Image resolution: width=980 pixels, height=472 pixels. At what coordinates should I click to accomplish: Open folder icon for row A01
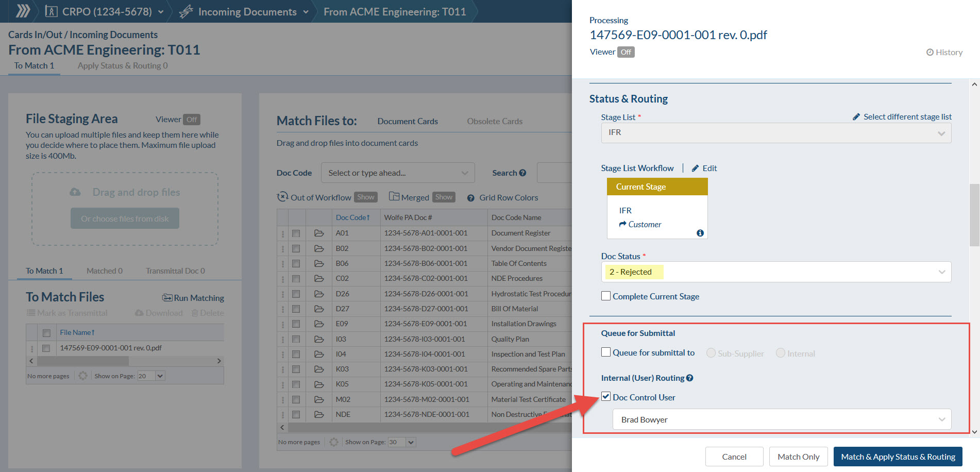[x=319, y=233]
